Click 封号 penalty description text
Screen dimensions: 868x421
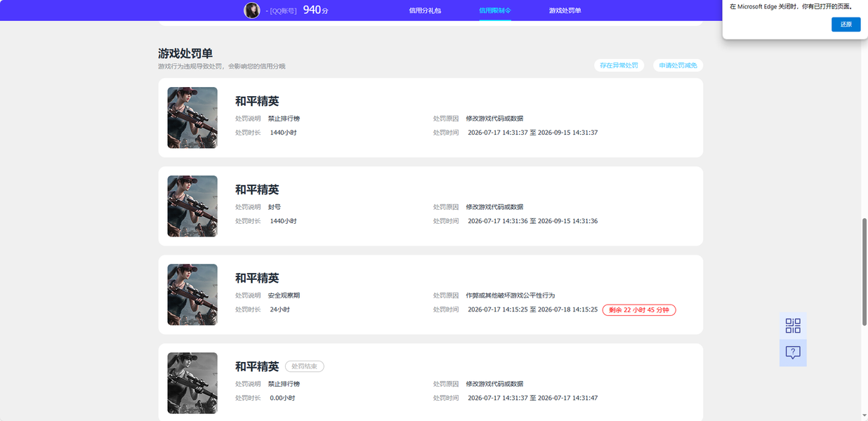coord(275,207)
